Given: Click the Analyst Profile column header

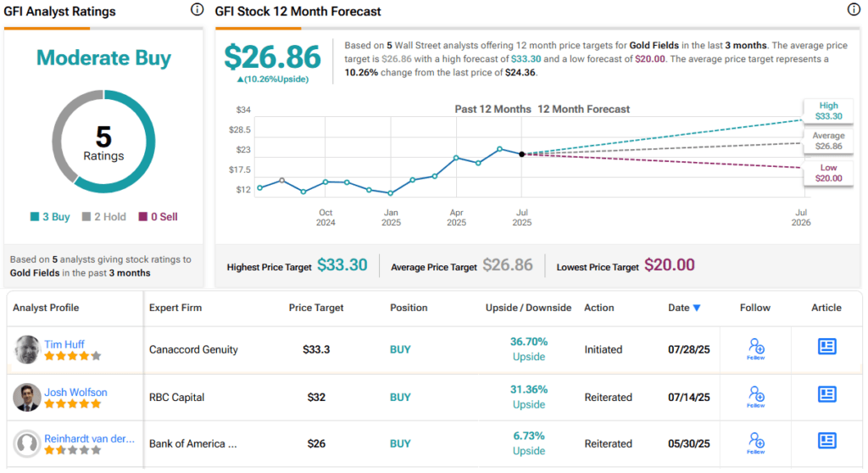Looking at the screenshot, I should pyautogui.click(x=46, y=308).
